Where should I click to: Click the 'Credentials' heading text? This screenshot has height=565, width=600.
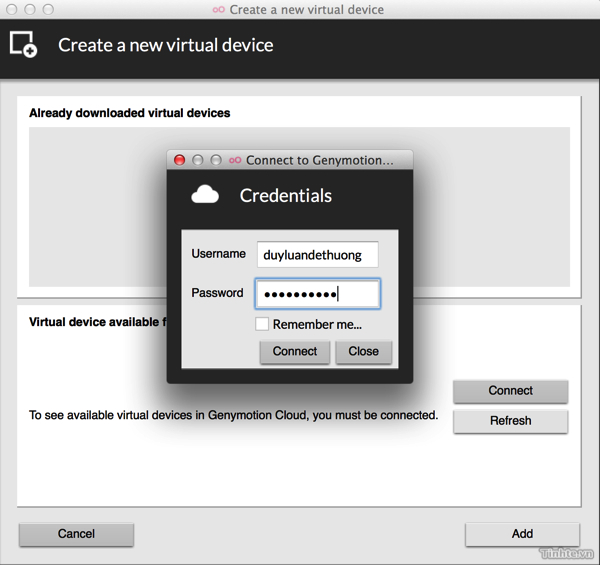coord(285,195)
